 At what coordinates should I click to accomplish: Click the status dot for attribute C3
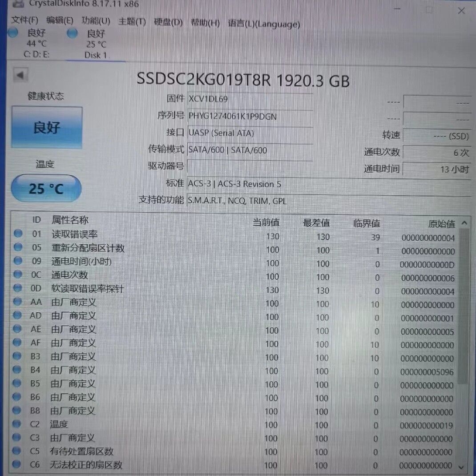coord(16,437)
